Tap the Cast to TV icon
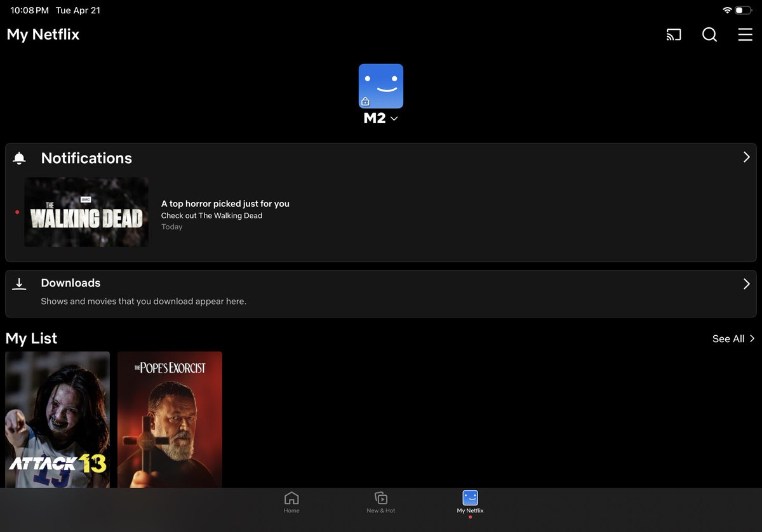The image size is (762, 532). pos(673,35)
